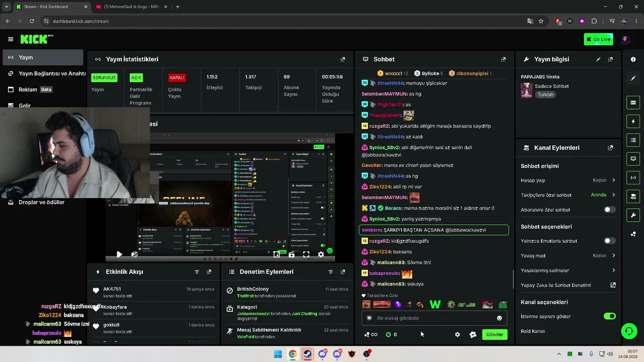Bookmark page with star icon
644x362 pixels.
[541, 21]
